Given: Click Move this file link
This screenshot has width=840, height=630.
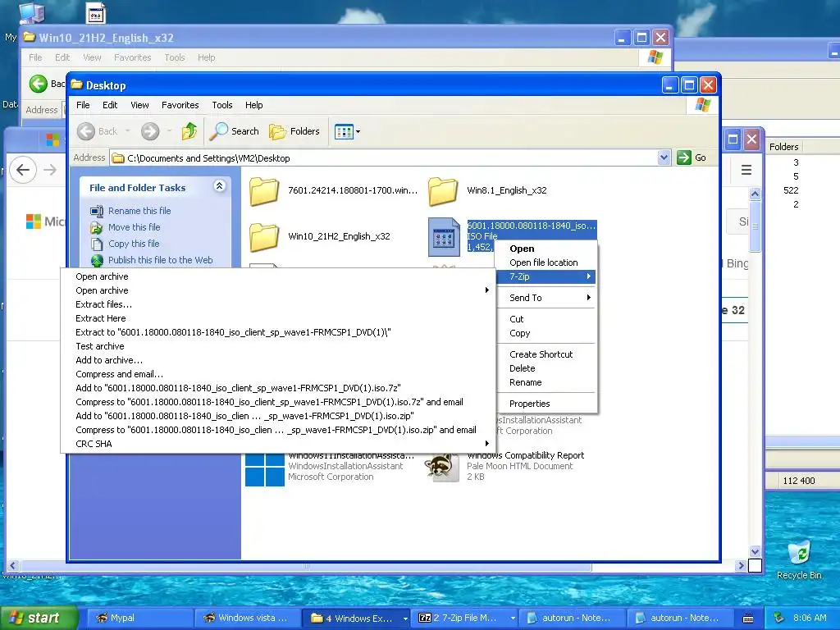Looking at the screenshot, I should pyautogui.click(x=134, y=227).
